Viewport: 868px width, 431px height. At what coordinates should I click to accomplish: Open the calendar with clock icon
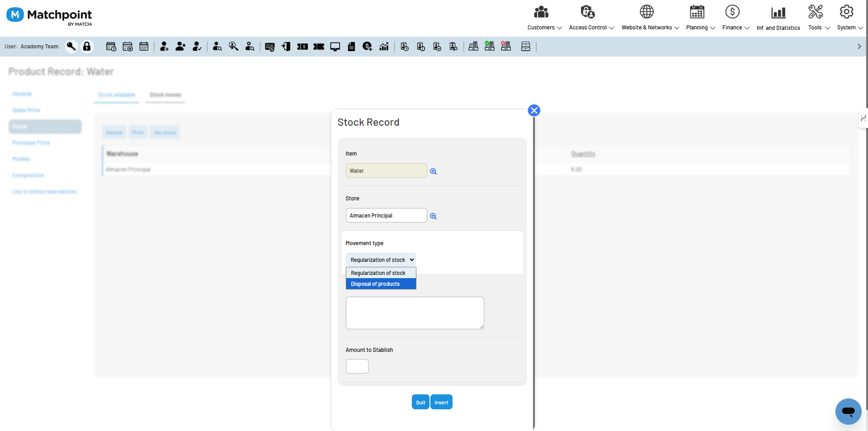pyautogui.click(x=111, y=47)
